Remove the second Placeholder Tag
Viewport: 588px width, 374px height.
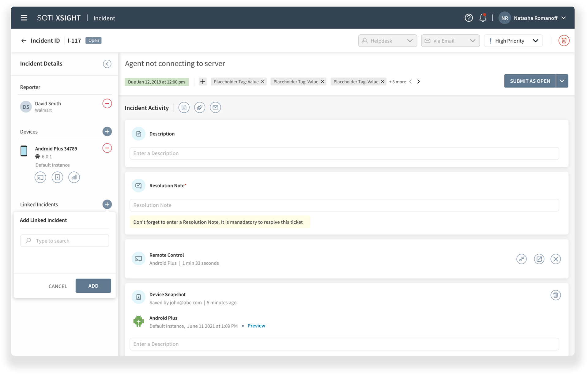[x=322, y=82]
